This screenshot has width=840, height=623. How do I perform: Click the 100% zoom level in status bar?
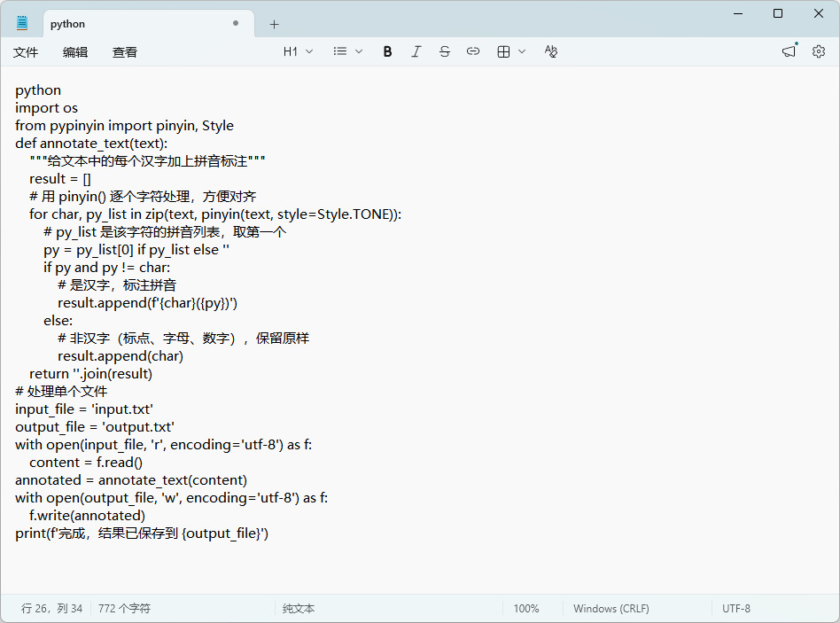click(x=526, y=609)
